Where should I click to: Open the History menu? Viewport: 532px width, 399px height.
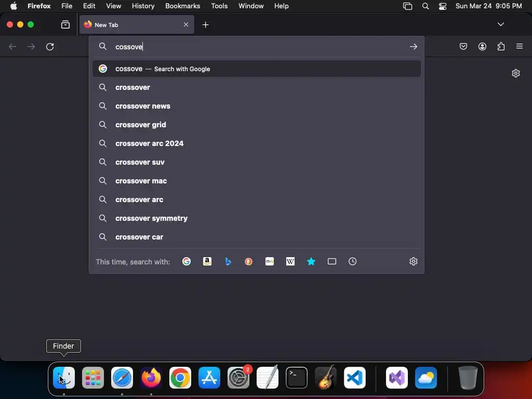click(143, 6)
